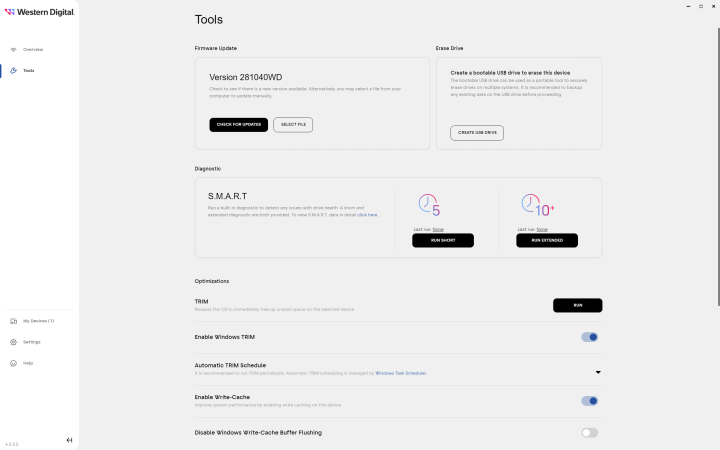Collapse the sidebar with the arrow icon
The height and width of the screenshot is (450, 720).
69,440
